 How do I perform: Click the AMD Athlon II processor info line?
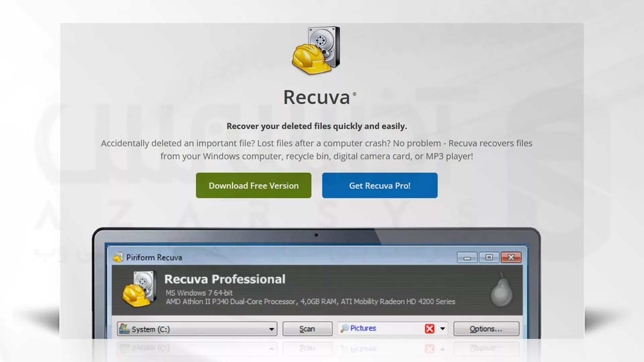310,301
